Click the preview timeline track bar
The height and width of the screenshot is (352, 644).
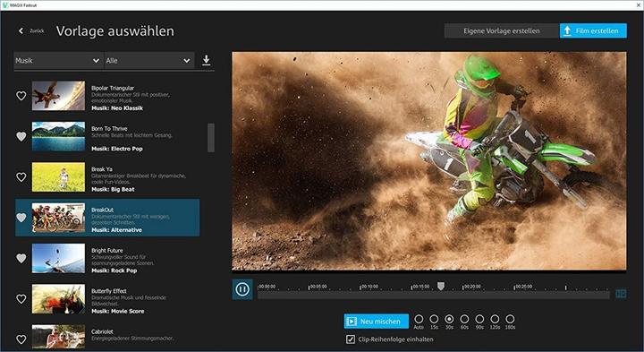coord(433,295)
